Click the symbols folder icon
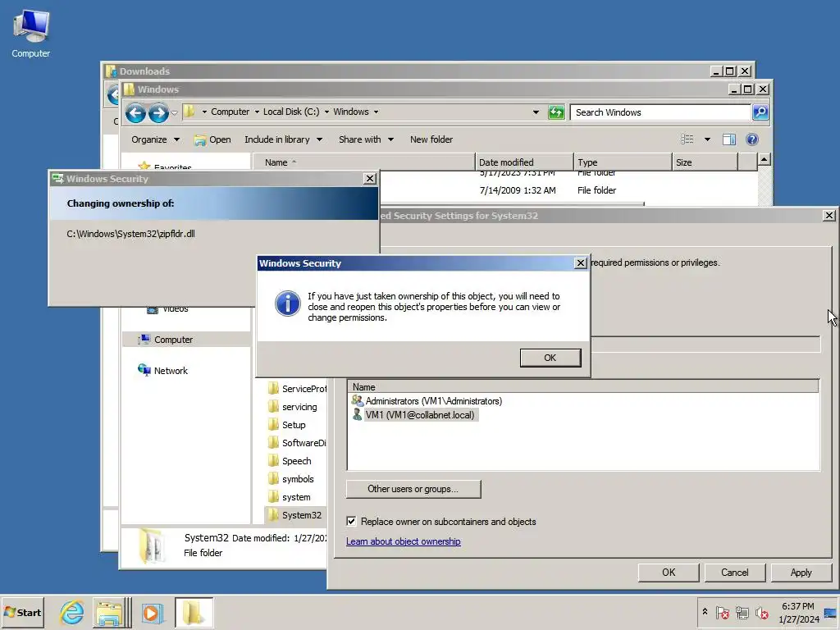Screen dimensions: 840x630 (x=273, y=479)
